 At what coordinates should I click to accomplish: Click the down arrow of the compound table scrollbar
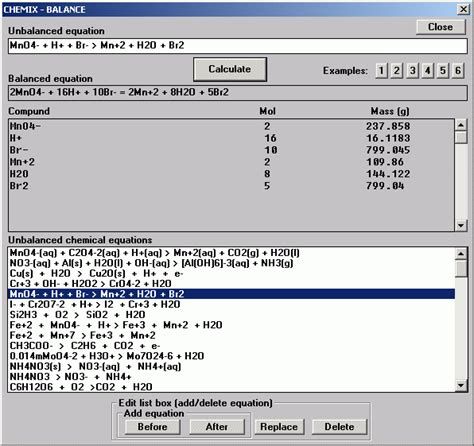461,225
